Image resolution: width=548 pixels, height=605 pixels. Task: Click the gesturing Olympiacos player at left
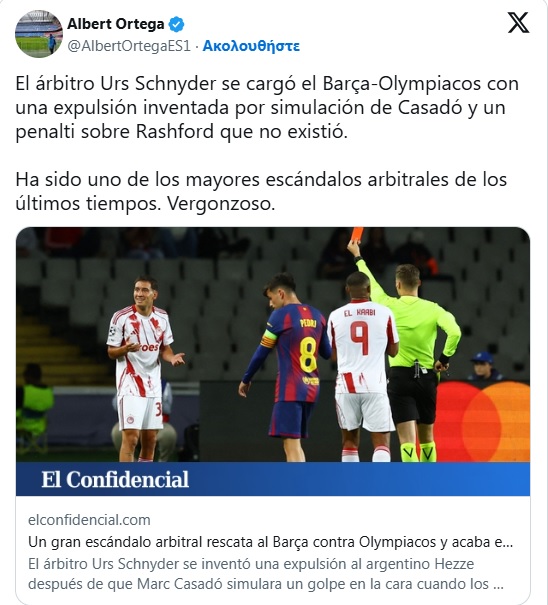[142, 369]
